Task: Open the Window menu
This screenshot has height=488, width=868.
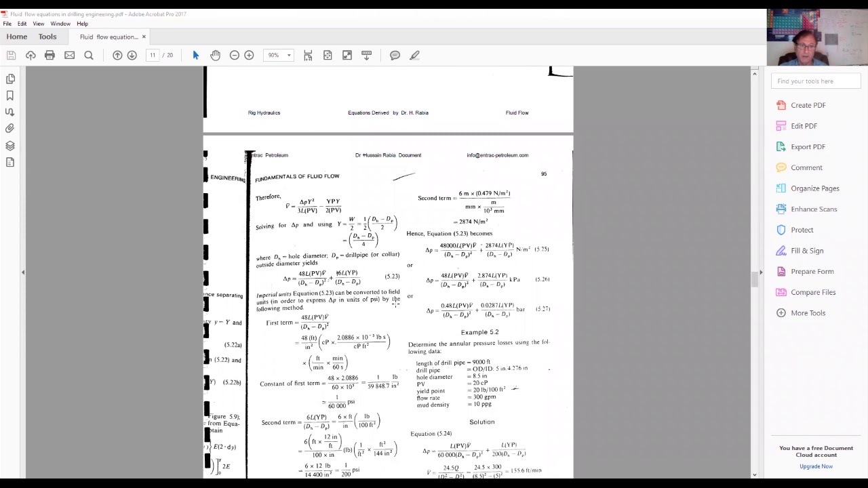Action: [60, 24]
